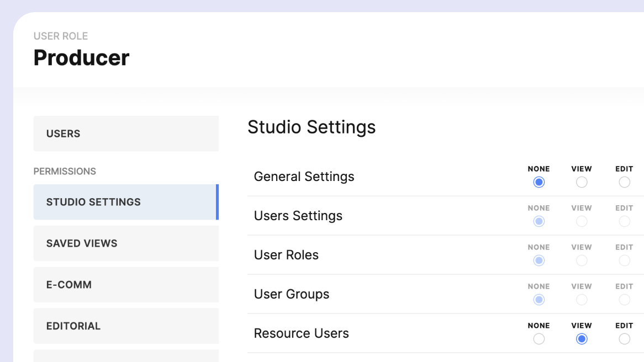Select None for Users Settings
644x362 pixels.
(539, 221)
